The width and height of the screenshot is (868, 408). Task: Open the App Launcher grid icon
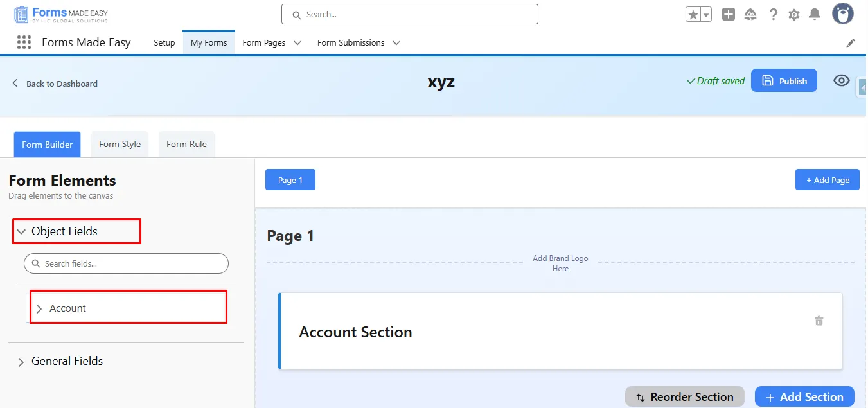(24, 42)
